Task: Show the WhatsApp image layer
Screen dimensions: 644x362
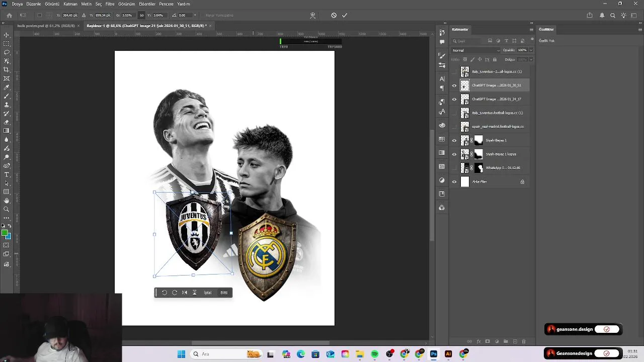Action: pyautogui.click(x=454, y=168)
